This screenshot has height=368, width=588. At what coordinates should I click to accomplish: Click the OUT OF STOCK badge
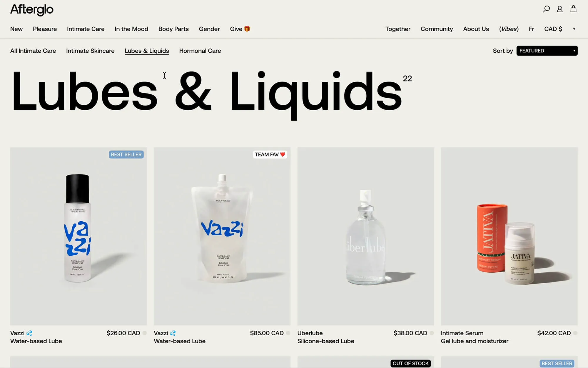click(410, 363)
